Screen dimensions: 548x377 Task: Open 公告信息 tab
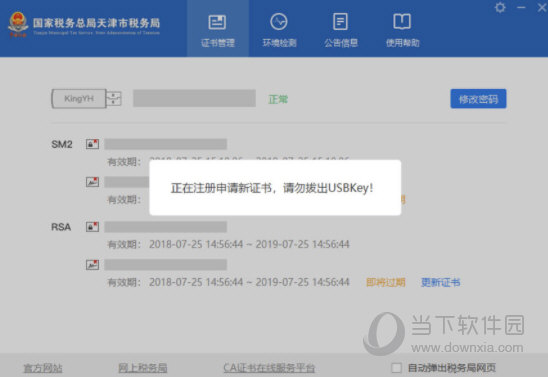point(341,30)
